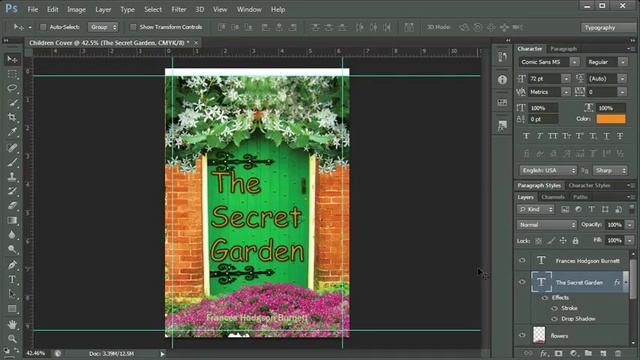The image size is (640, 360).
Task: Toggle Drop Shadow effect visibility
Action: tap(554, 319)
